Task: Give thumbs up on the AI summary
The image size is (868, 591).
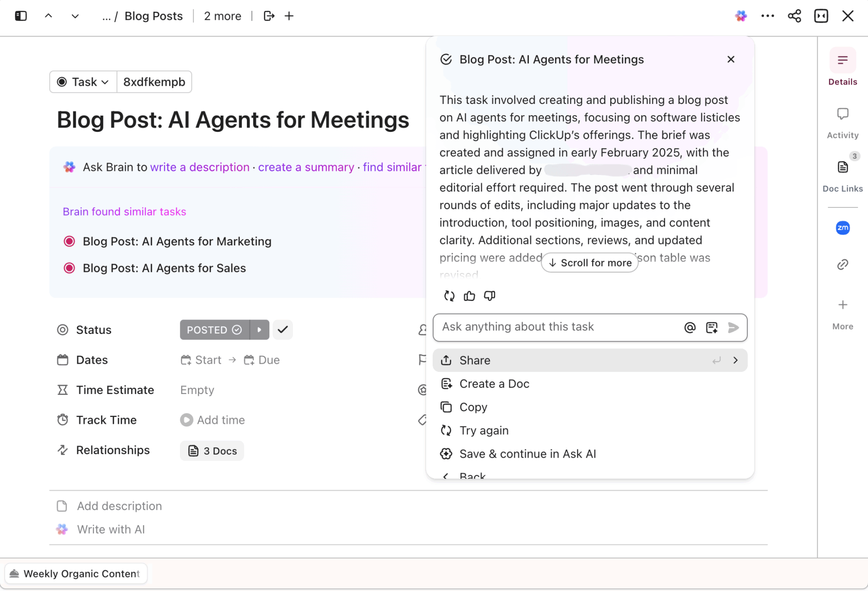Action: pyautogui.click(x=469, y=295)
